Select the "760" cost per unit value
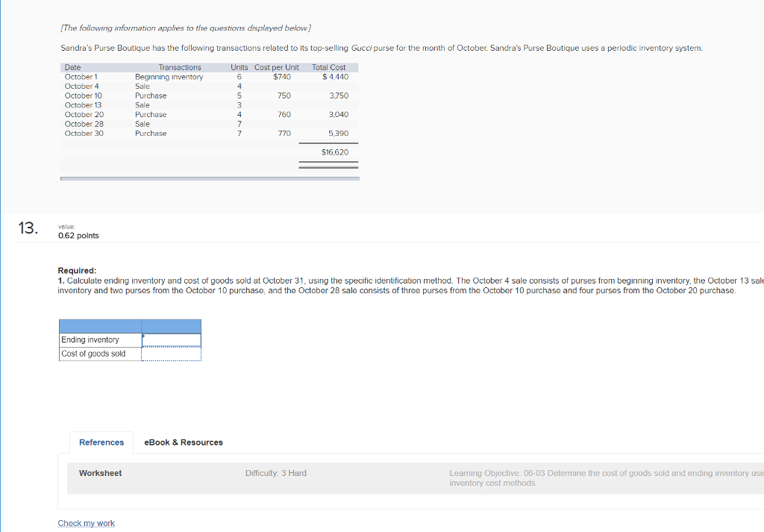This screenshot has height=532, width=764. 284,114
